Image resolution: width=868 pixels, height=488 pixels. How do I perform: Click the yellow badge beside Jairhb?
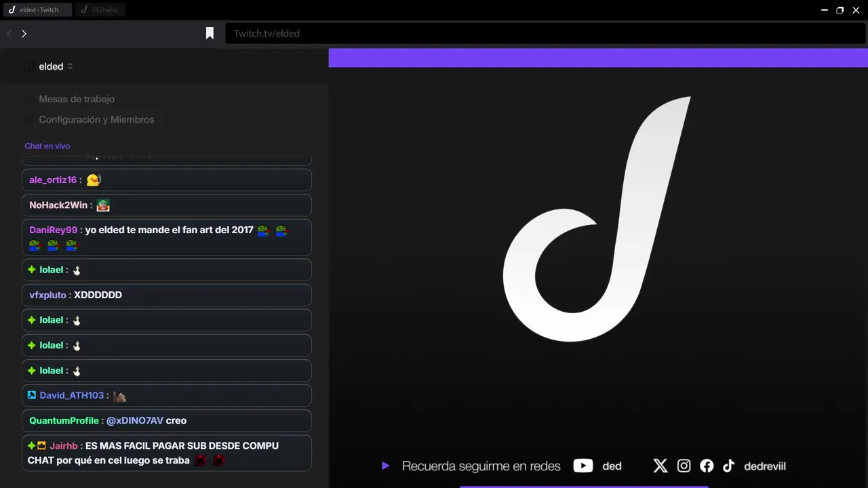pyautogui.click(x=41, y=445)
